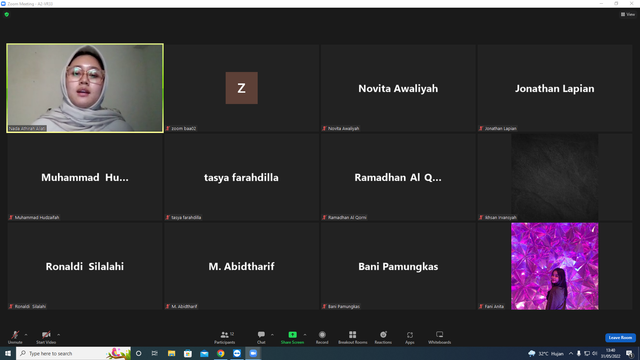Click the tasya farahdilla participant name
640x360 pixels.
click(x=241, y=178)
